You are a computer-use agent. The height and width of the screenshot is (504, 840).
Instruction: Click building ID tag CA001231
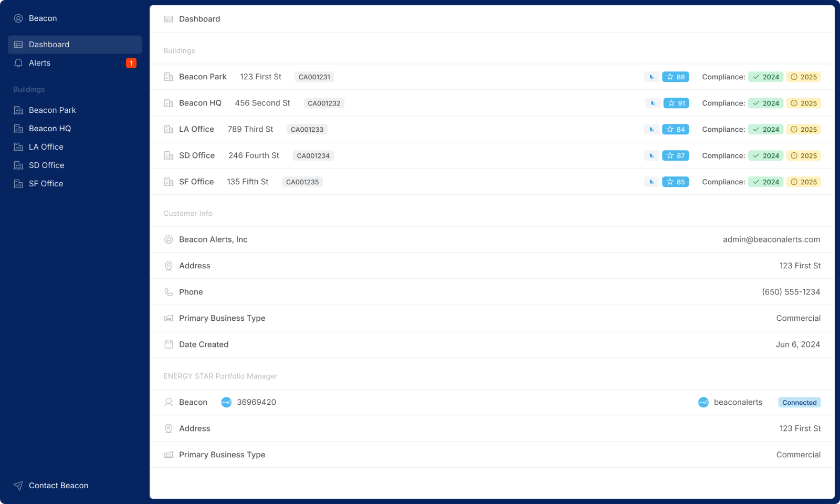tap(314, 77)
